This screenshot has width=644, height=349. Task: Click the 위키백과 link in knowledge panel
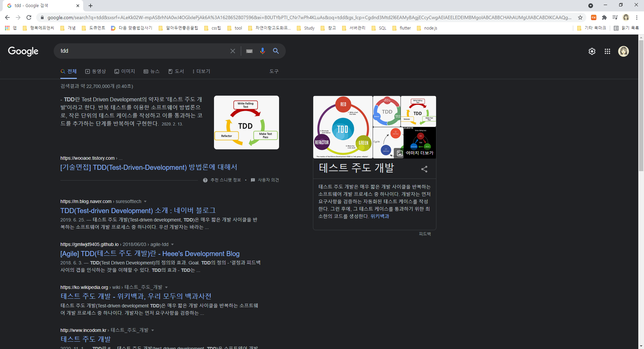click(x=380, y=216)
